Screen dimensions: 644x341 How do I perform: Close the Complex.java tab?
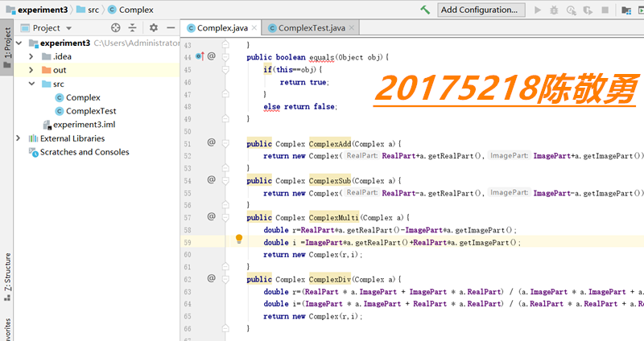(x=254, y=28)
